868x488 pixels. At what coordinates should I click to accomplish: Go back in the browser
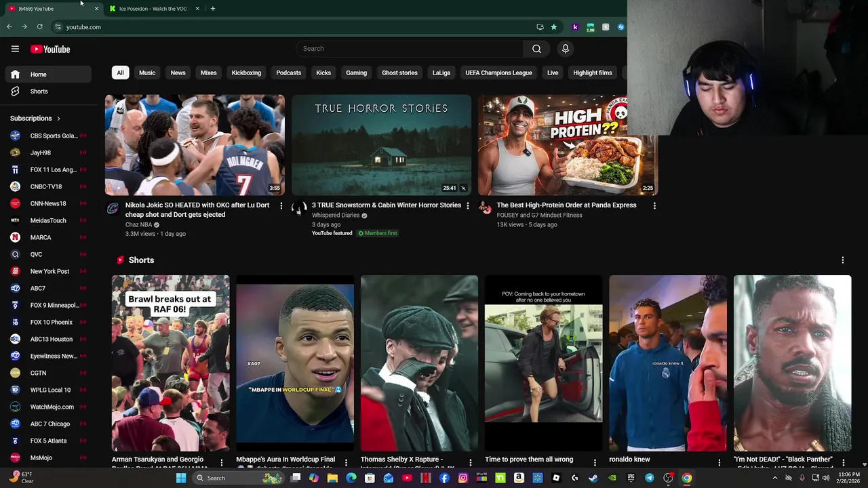[x=9, y=27]
